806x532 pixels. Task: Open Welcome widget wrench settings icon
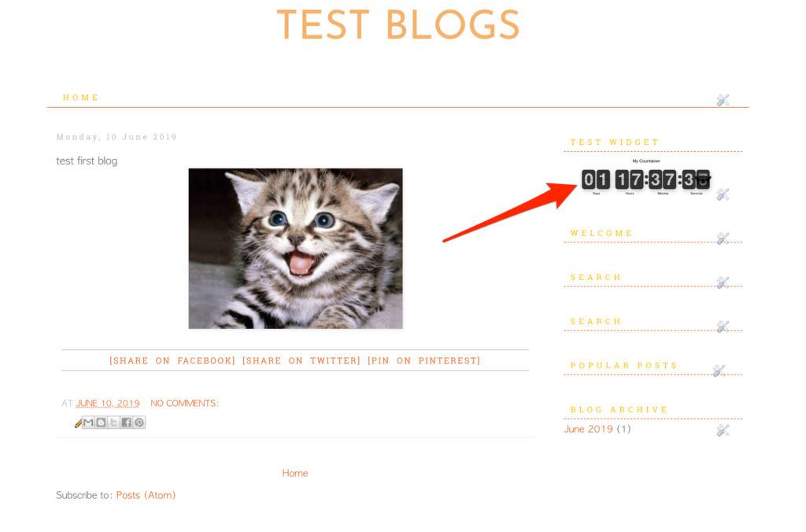[x=723, y=238]
